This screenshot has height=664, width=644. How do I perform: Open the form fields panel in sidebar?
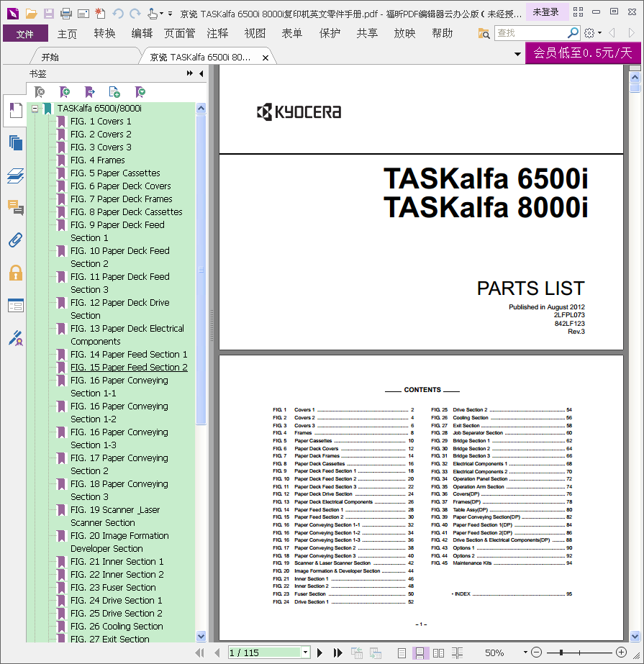click(x=16, y=305)
